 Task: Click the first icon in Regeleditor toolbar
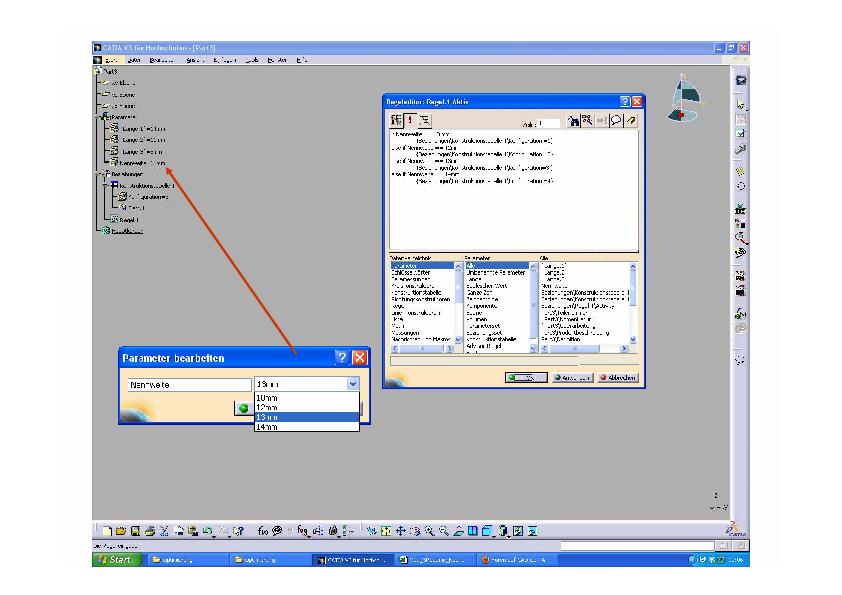(x=396, y=120)
